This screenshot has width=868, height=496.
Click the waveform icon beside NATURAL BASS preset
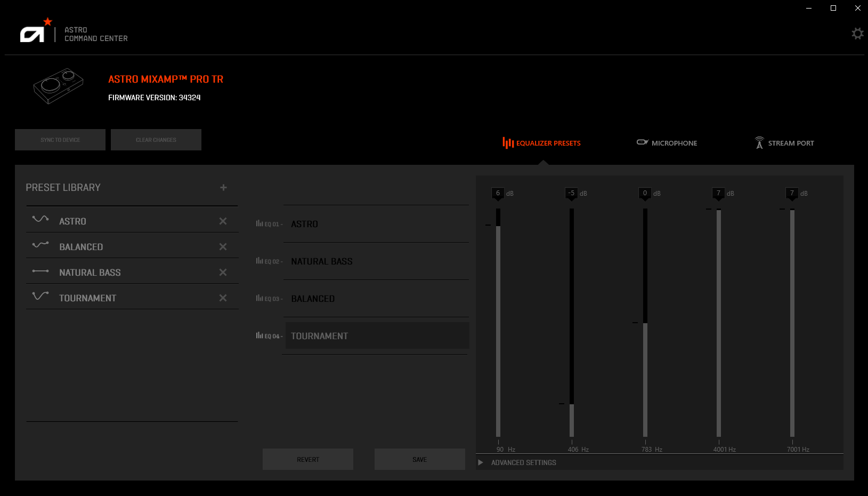(40, 271)
